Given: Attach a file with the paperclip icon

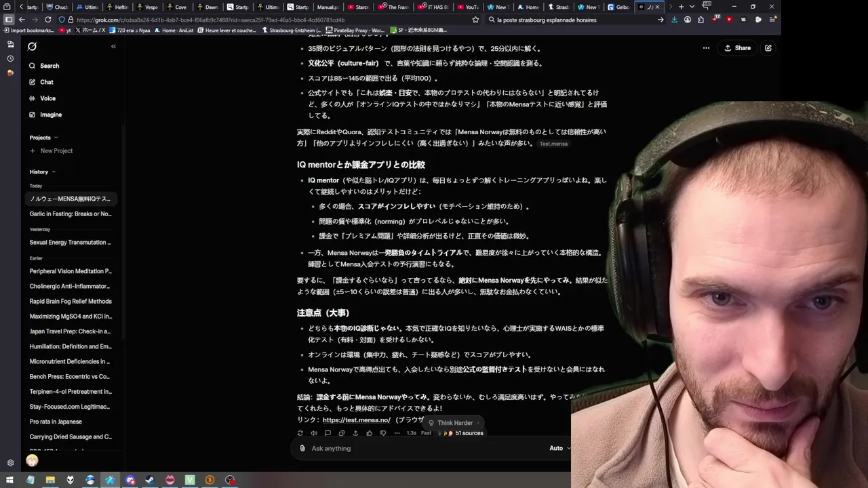Looking at the screenshot, I should coord(303,448).
